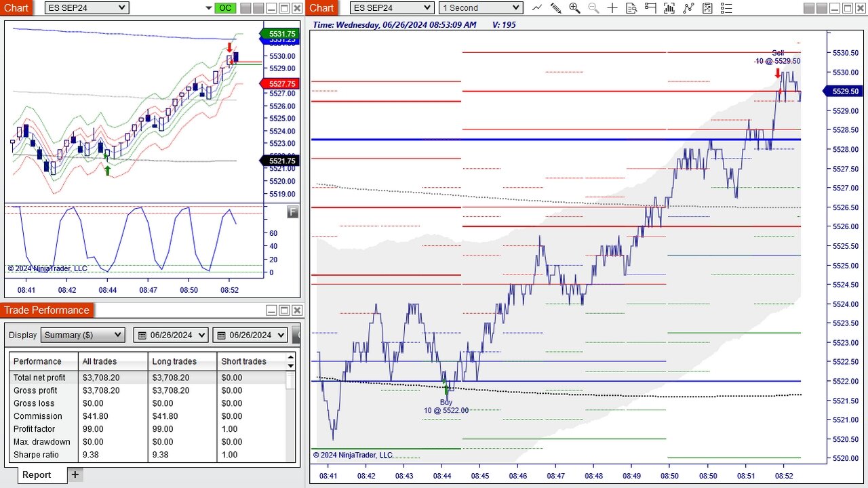Click the Zoom Out magnifier icon
This screenshot has width=868, height=488.
[593, 8]
